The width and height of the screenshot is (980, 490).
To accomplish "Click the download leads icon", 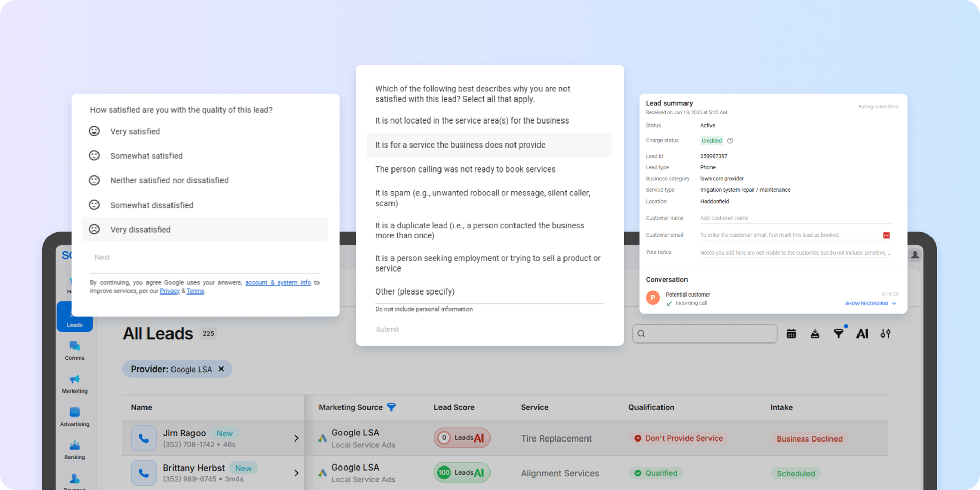I will [815, 334].
